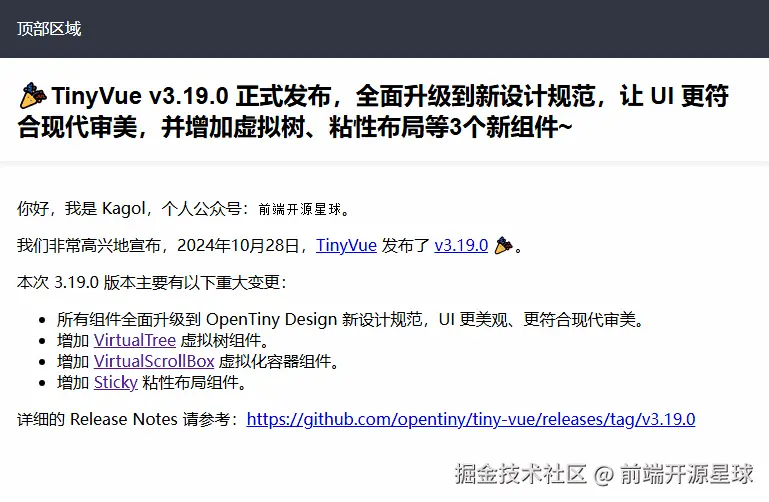Click the headline text 'TinyVue v3.19.0 正式发布'
This screenshot has height=502, width=769.
191,96
